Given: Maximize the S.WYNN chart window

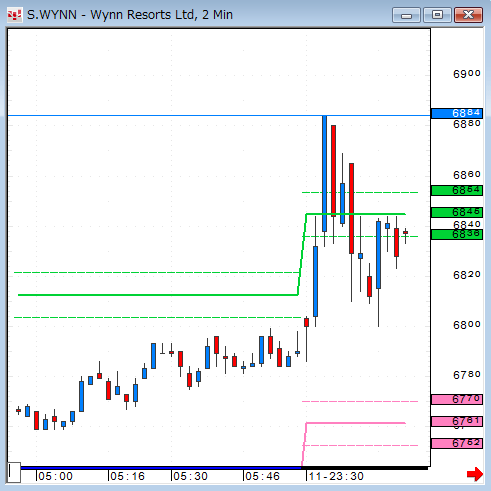Looking at the screenshot, I should click(437, 15).
